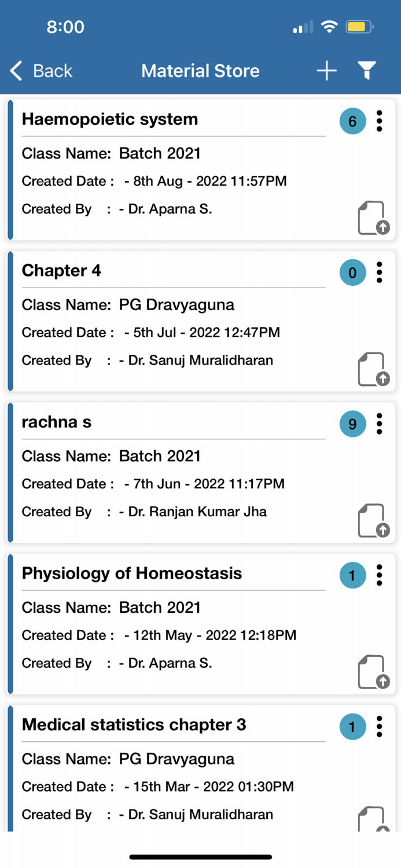401x868 pixels.
Task: Open options menu for Haemopoietic system
Action: click(x=380, y=121)
